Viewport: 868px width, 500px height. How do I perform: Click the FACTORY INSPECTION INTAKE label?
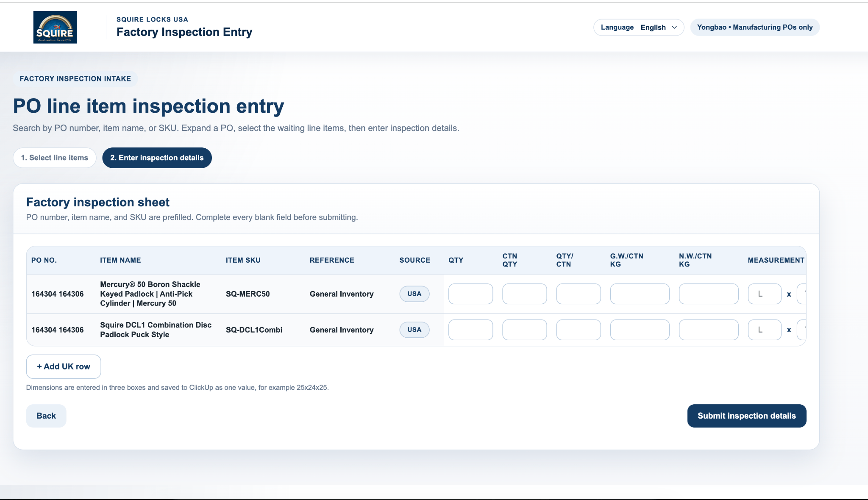[x=75, y=79]
